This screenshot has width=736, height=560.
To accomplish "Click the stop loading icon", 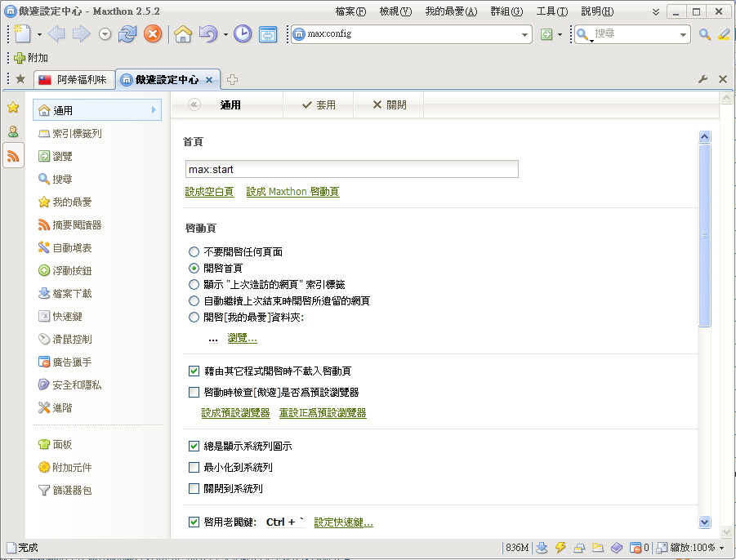I will [152, 33].
